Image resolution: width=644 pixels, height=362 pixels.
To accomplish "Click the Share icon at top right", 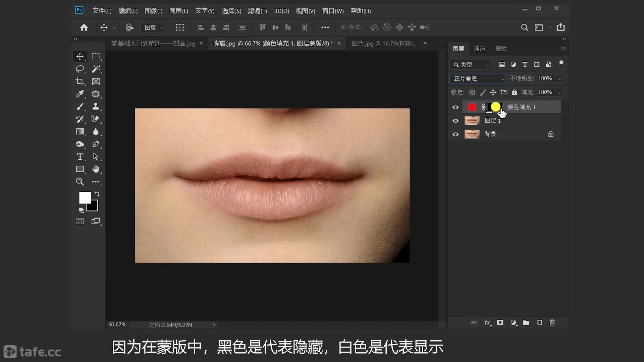I will (x=560, y=27).
